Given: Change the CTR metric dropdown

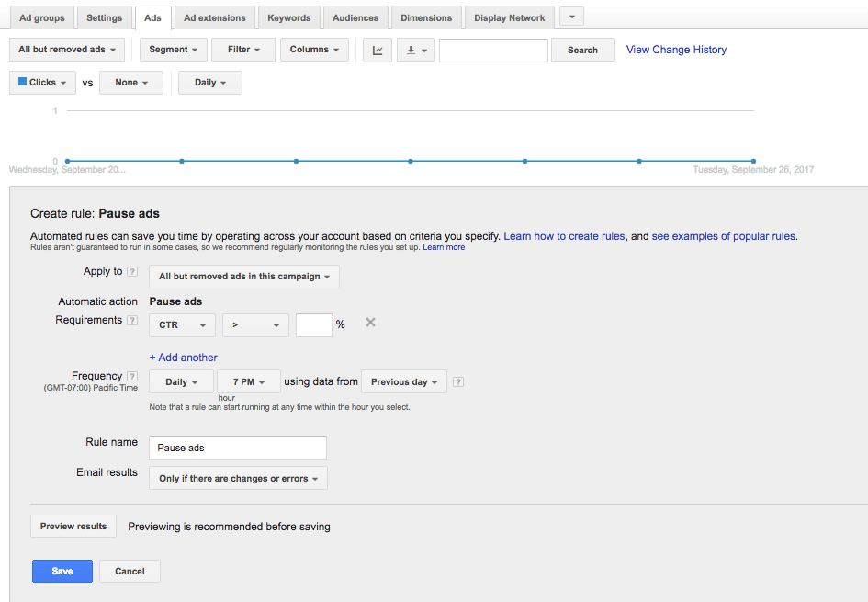Looking at the screenshot, I should coord(181,324).
